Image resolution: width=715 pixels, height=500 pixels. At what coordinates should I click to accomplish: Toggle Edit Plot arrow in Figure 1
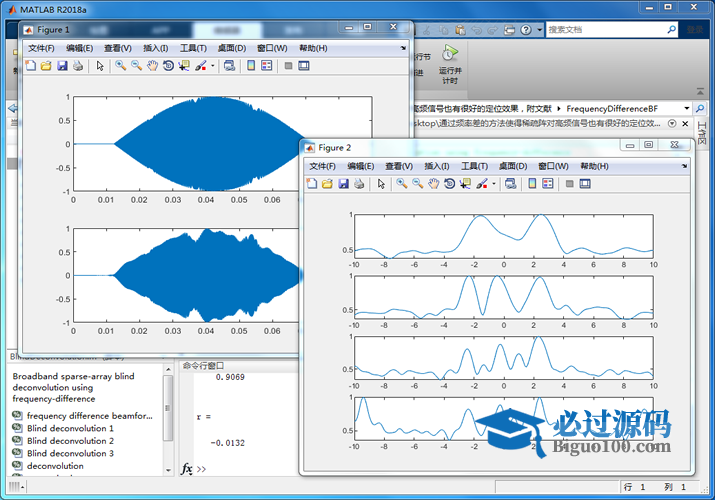coord(99,66)
